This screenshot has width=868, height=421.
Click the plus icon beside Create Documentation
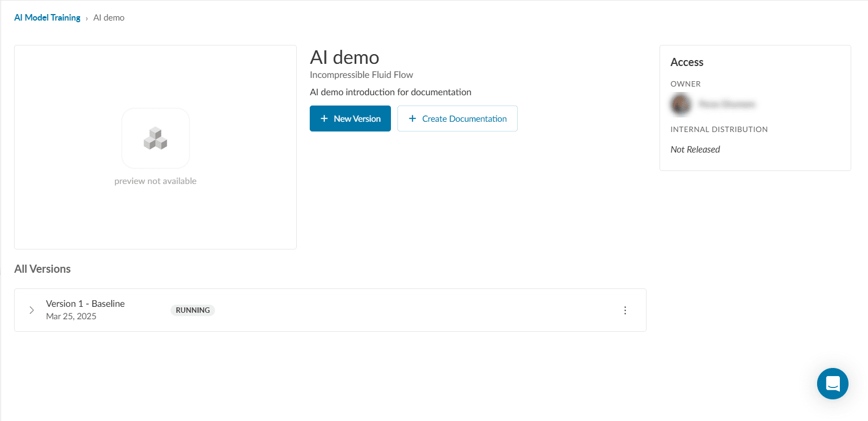[412, 119]
